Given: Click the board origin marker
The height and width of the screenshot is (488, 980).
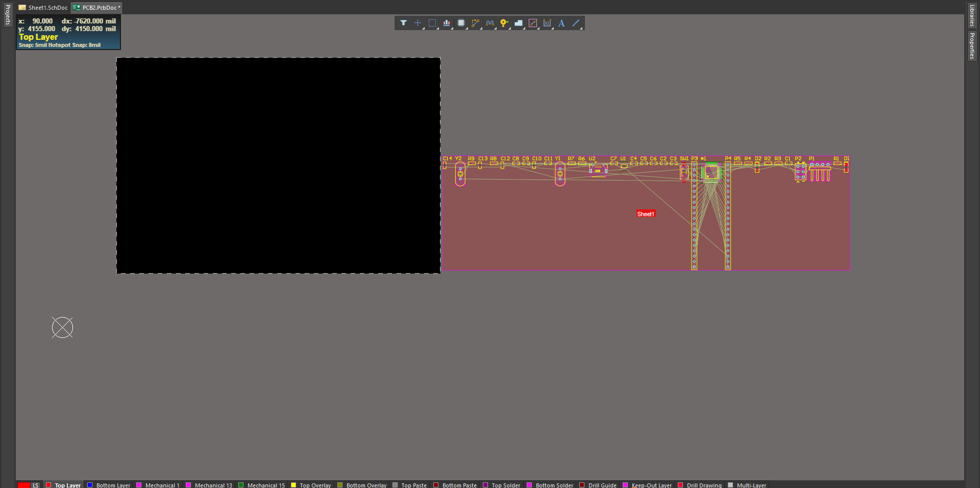Looking at the screenshot, I should point(62,328).
